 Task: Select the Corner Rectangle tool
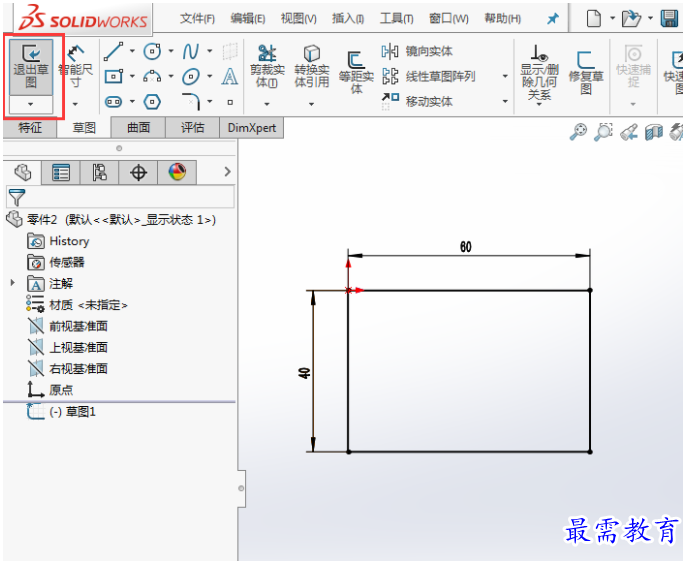[113, 77]
